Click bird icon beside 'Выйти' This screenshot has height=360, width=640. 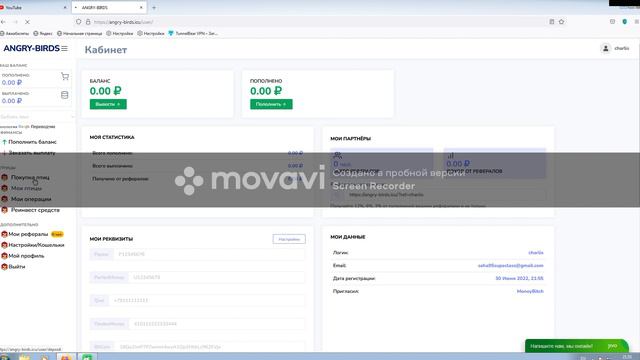(x=4, y=267)
